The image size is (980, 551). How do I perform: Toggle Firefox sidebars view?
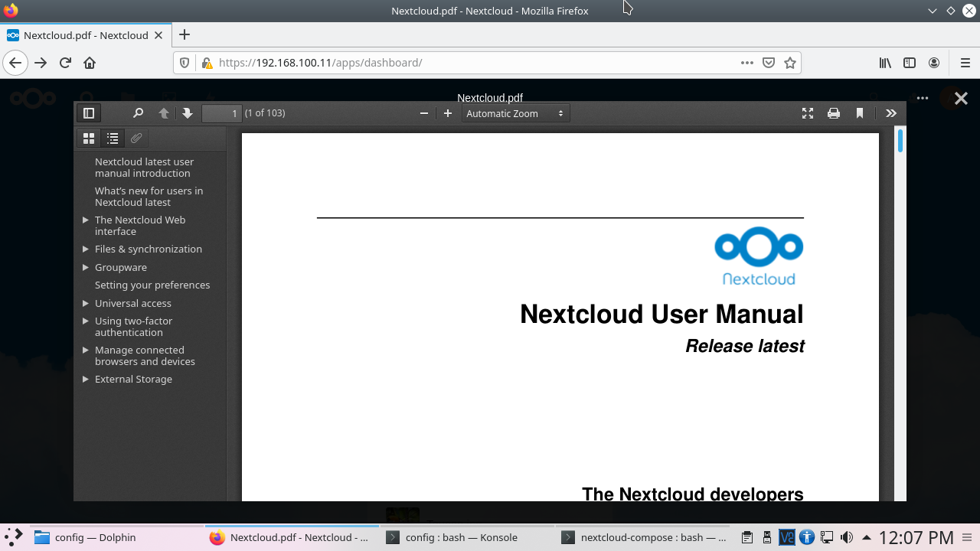click(x=910, y=63)
